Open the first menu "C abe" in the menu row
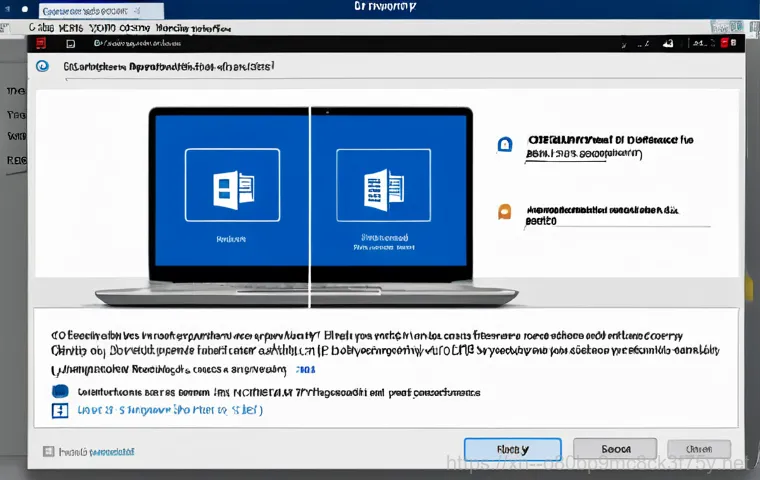The width and height of the screenshot is (760, 480). [41, 28]
